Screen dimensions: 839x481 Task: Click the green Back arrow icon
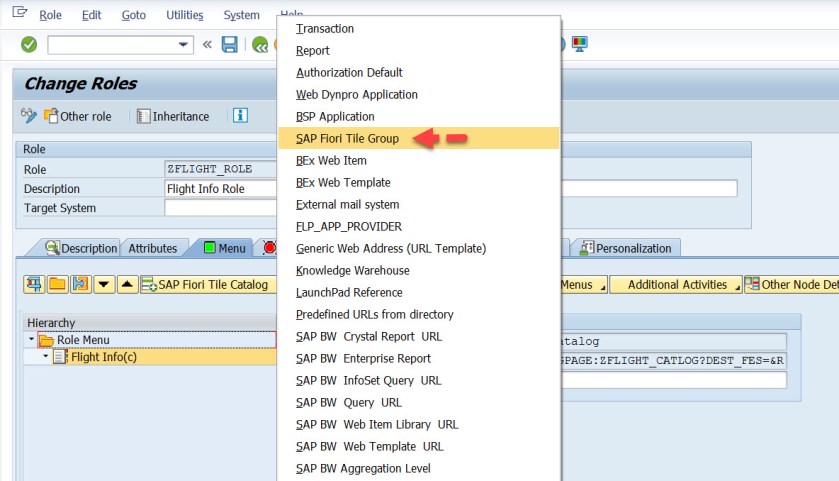[260, 44]
